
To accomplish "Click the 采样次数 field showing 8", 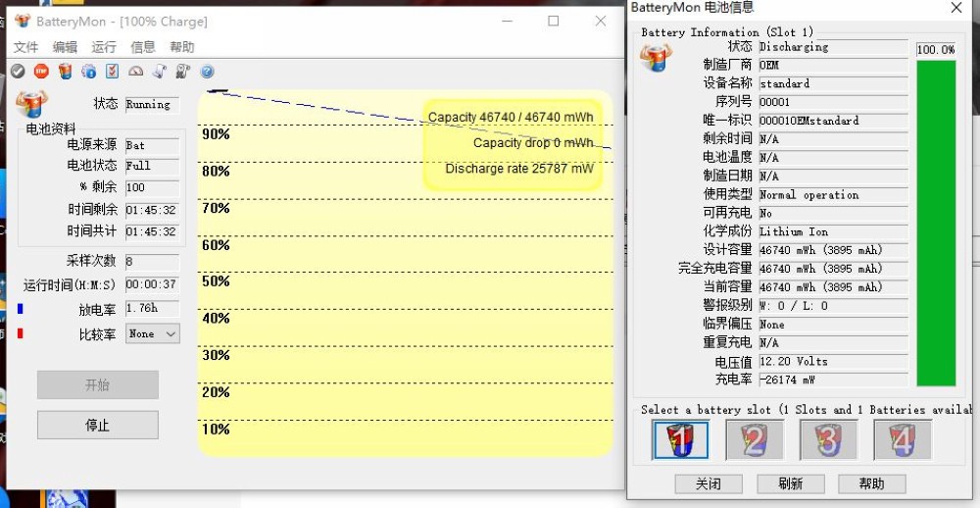I will coord(151,262).
